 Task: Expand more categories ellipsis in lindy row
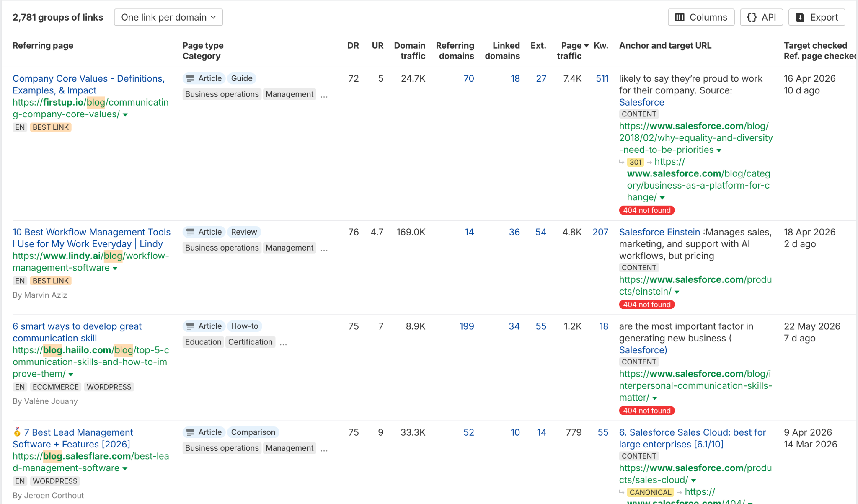point(324,249)
